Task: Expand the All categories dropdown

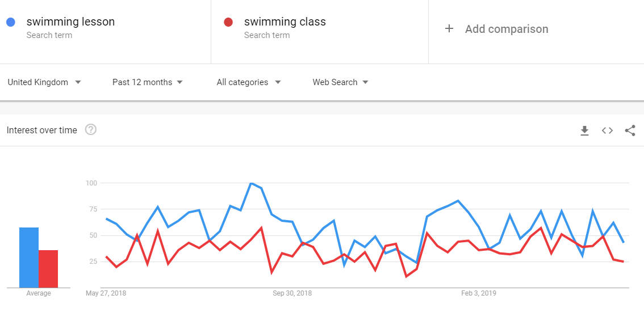Action: pos(248,82)
